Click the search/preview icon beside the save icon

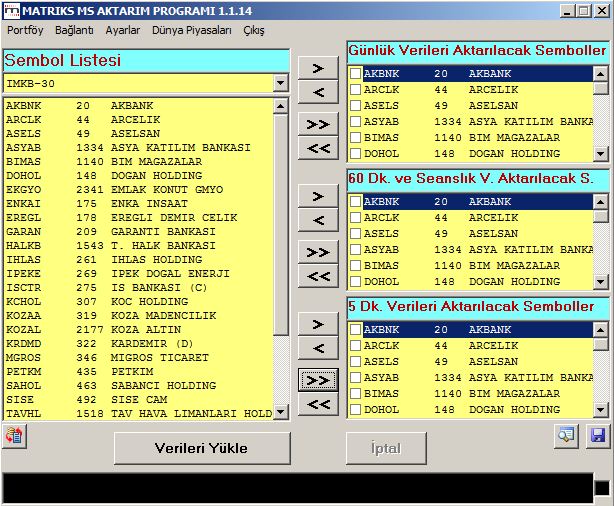click(567, 436)
